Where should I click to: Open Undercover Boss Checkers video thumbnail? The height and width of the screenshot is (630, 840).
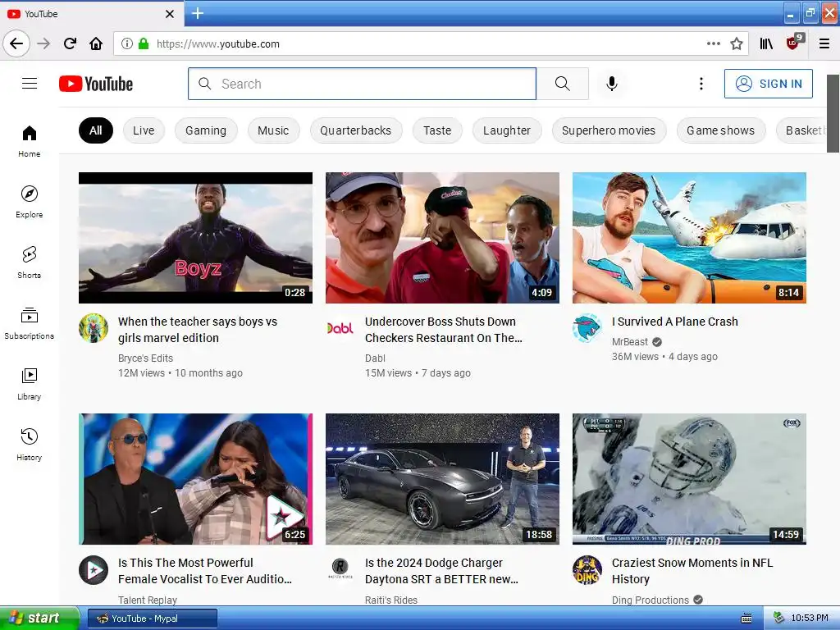442,238
